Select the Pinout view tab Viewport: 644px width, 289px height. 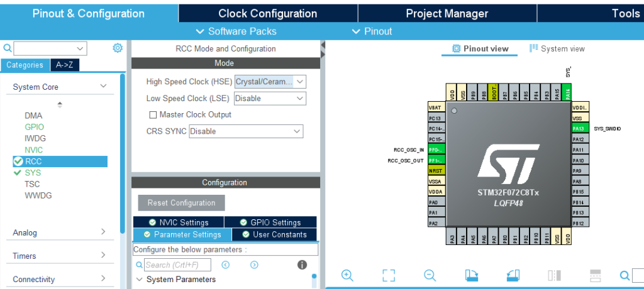(480, 48)
